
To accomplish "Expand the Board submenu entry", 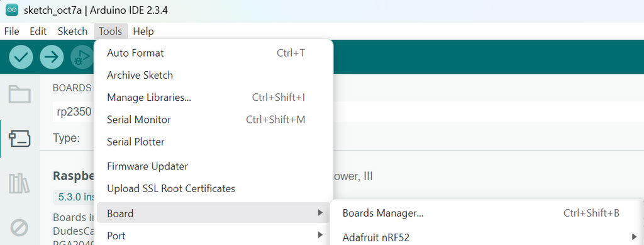I will (214, 214).
